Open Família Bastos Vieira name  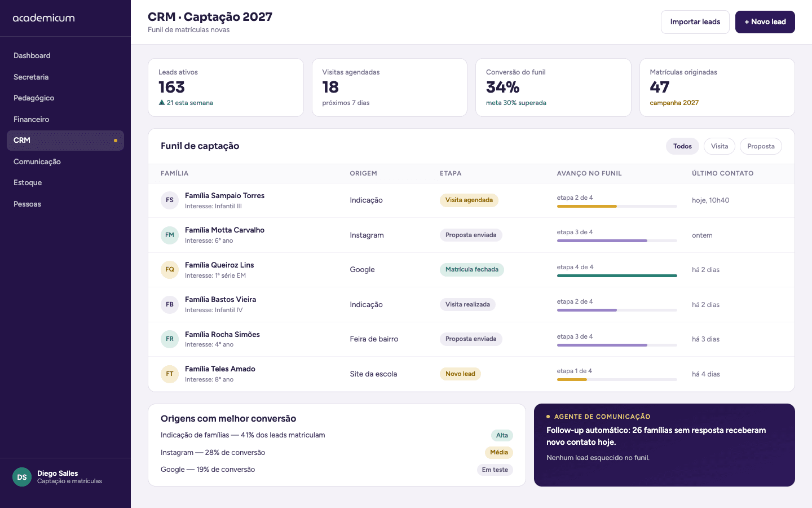pos(220,300)
